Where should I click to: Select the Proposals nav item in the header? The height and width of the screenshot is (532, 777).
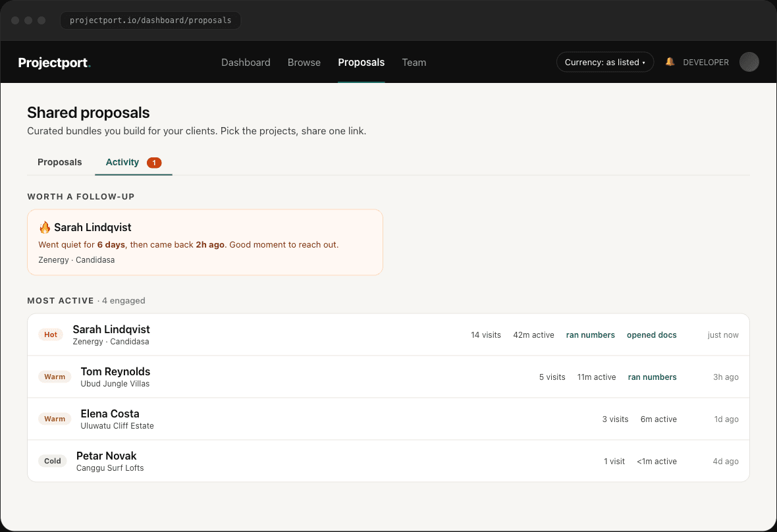362,63
